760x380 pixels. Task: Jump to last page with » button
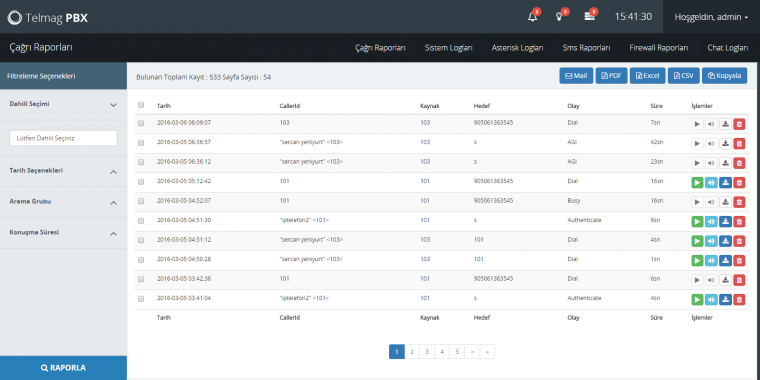487,352
